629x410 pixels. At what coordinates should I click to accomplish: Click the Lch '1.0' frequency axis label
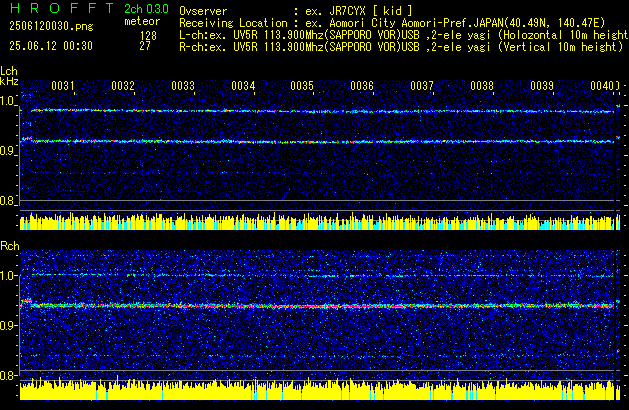click(8, 101)
